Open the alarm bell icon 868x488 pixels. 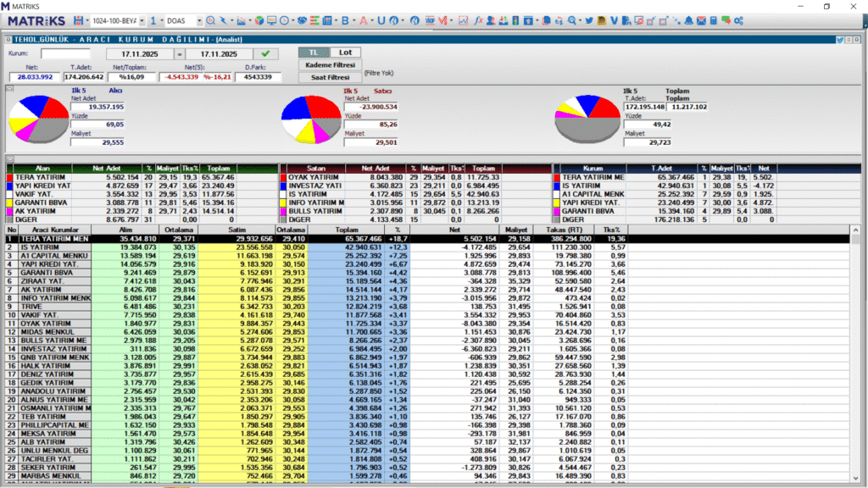tap(688, 20)
